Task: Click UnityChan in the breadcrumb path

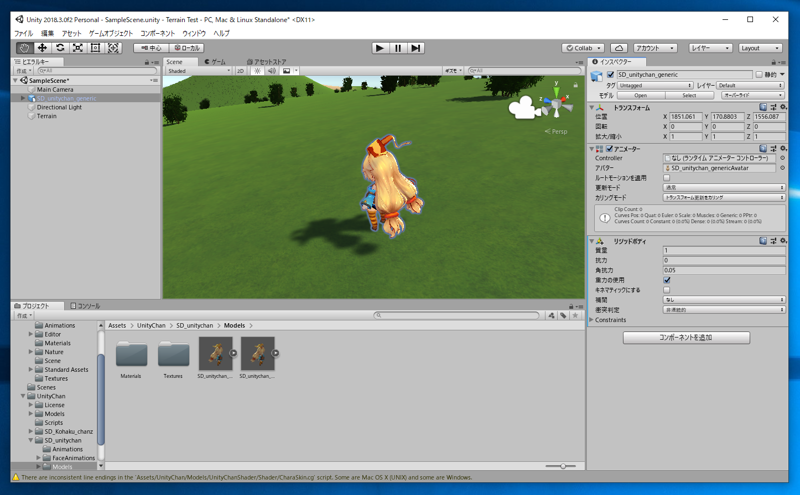Action: click(x=151, y=326)
